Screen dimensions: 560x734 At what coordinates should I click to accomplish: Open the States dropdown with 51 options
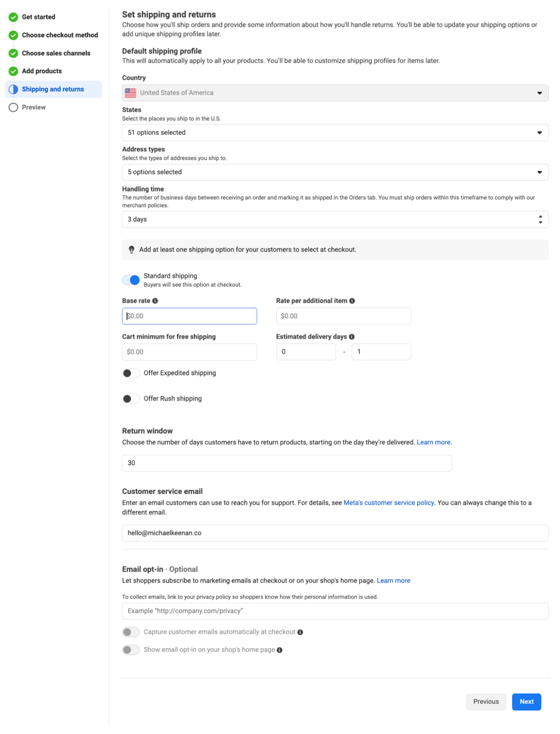tap(335, 133)
